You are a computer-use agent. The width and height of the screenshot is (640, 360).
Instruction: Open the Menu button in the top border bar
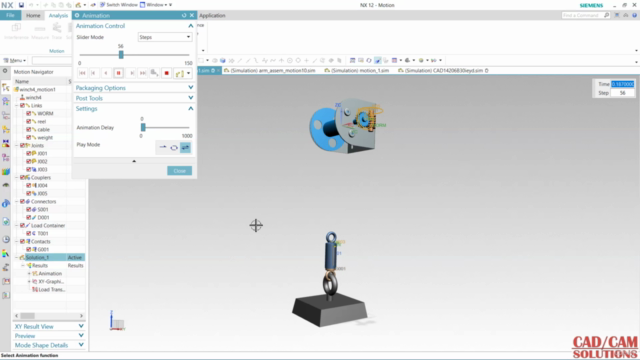tap(15, 60)
